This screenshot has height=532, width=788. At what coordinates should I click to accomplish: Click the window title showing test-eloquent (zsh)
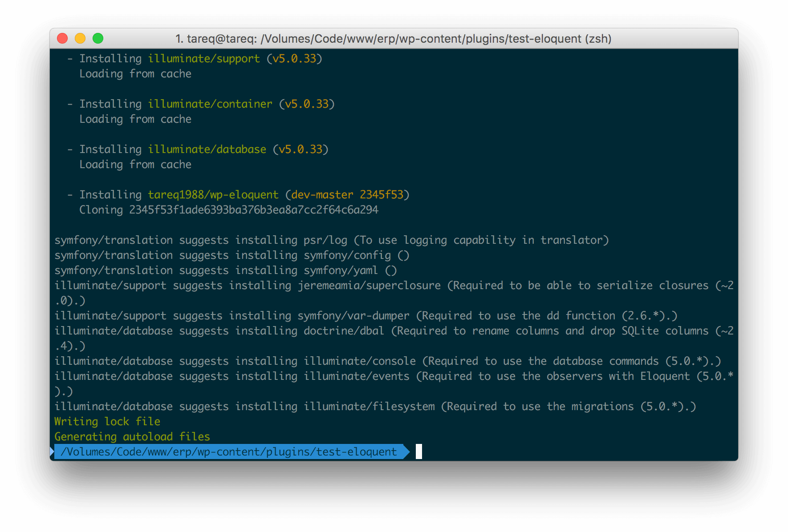pyautogui.click(x=394, y=39)
